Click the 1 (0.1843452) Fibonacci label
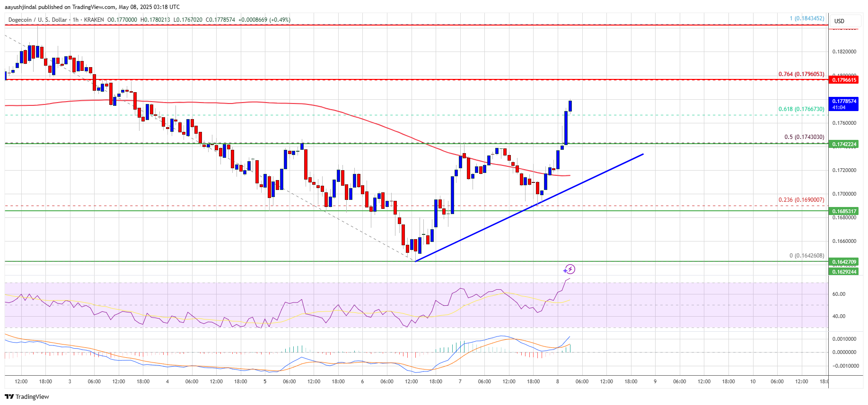868x405 pixels. [807, 18]
